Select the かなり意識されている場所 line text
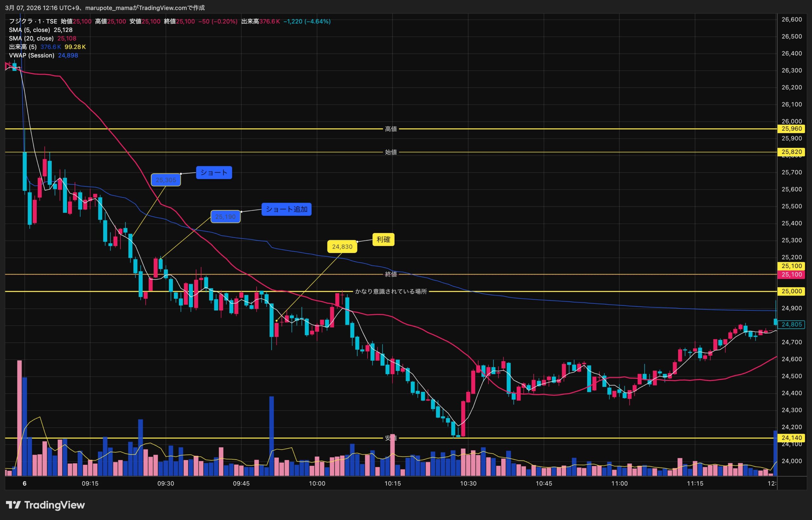This screenshot has width=812, height=520. point(391,291)
